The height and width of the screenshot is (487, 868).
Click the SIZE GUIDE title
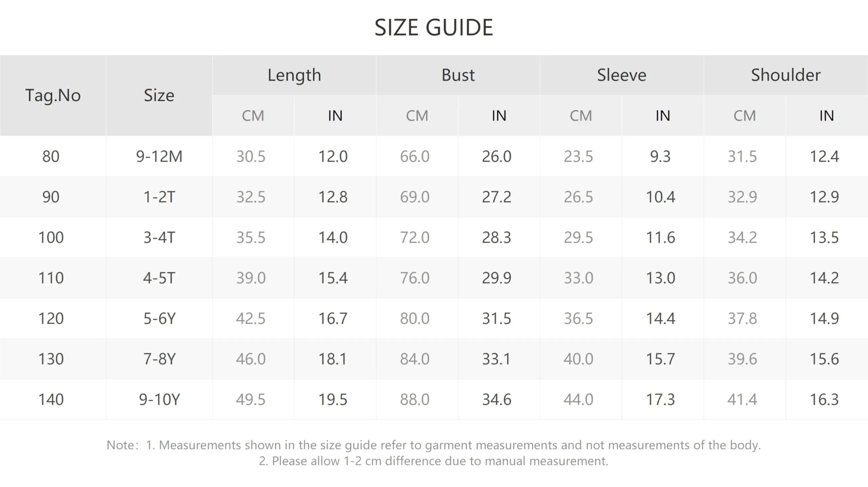tap(434, 27)
